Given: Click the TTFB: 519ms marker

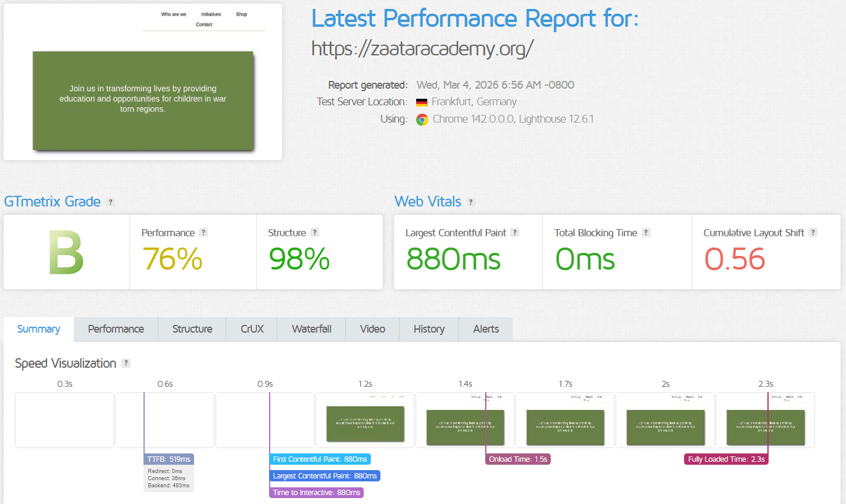Looking at the screenshot, I should pos(169,459).
